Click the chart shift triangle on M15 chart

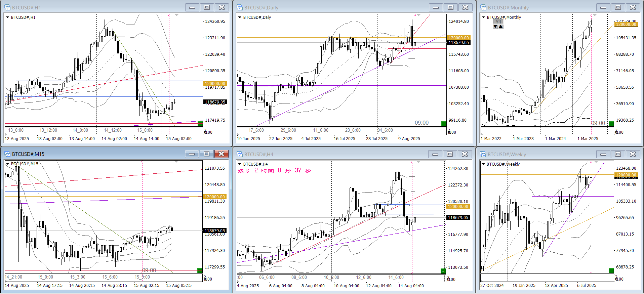click(x=177, y=162)
